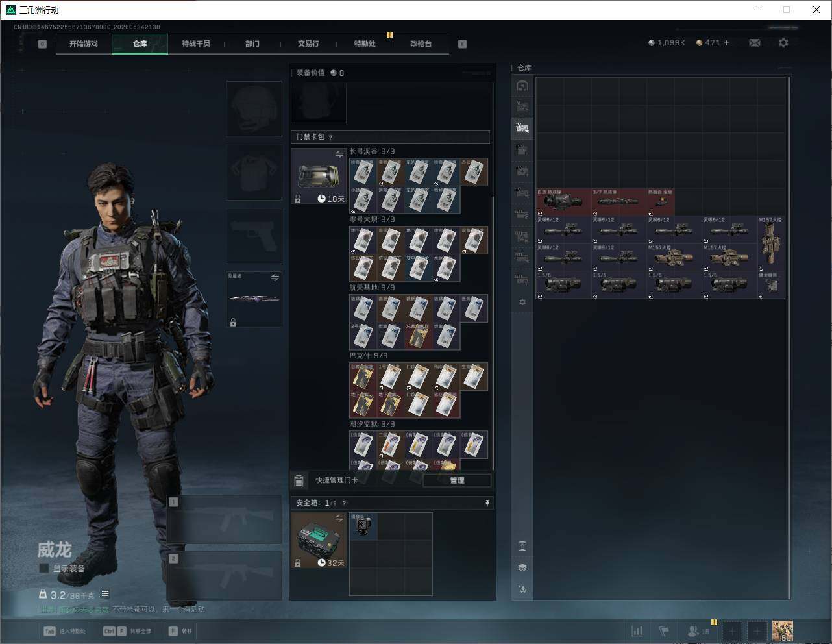Click the question mark next to 安全箱
This screenshot has height=644, width=832.
coord(344,503)
